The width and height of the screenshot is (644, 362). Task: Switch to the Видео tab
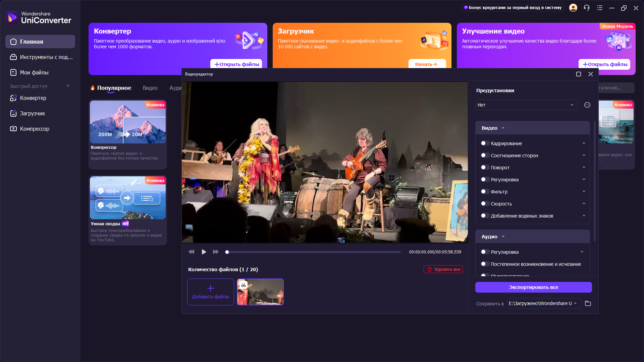tap(150, 88)
